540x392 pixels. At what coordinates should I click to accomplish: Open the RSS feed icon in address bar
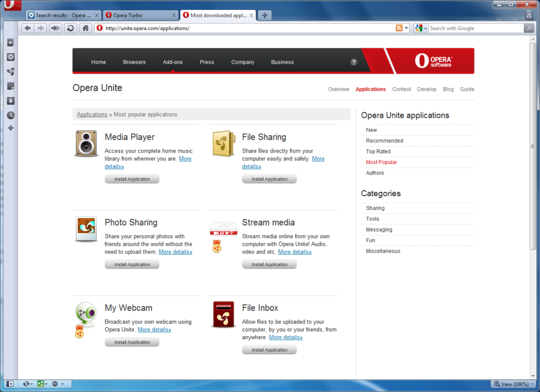[x=399, y=28]
